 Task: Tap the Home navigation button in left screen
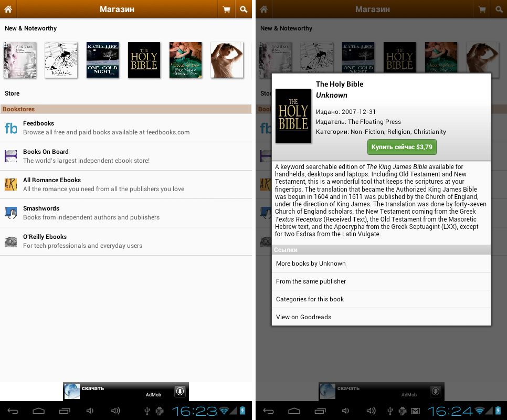point(38,411)
